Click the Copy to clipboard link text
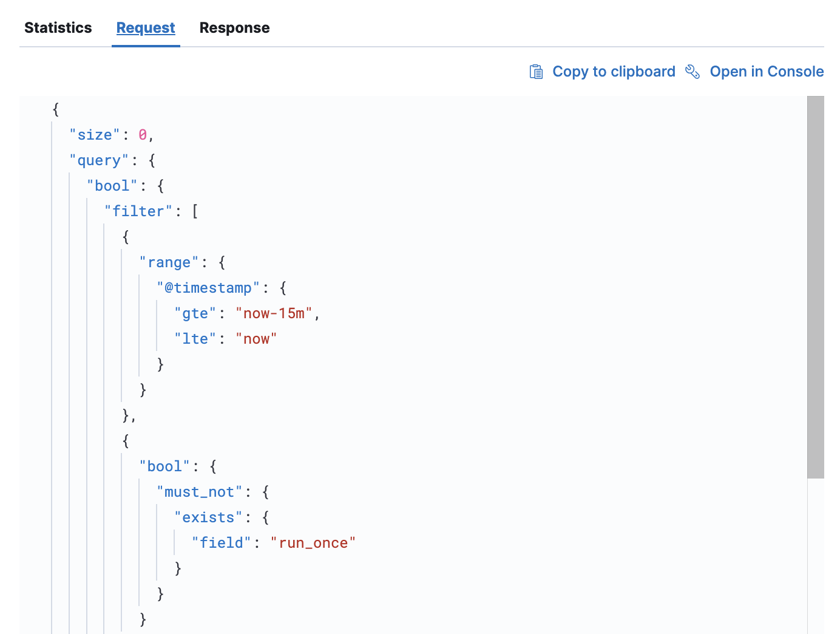840x634 pixels. tap(613, 71)
